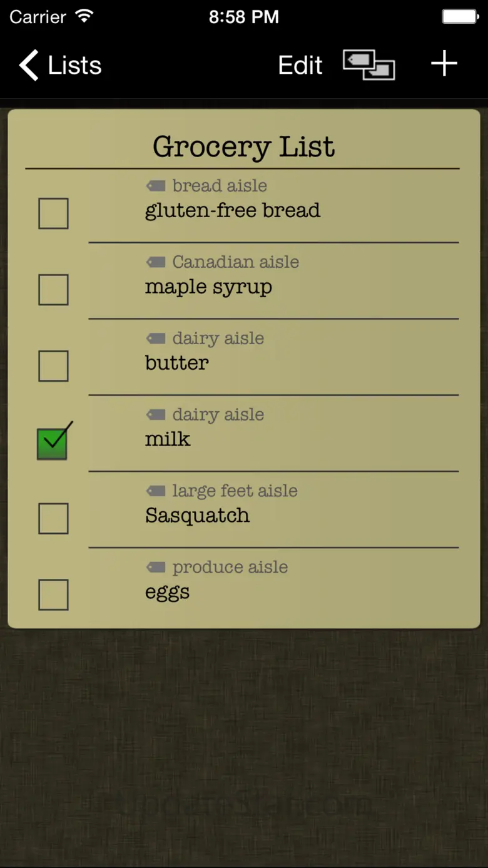Check the maple syrup checkbox
Screen dimensions: 488x868
click(53, 290)
